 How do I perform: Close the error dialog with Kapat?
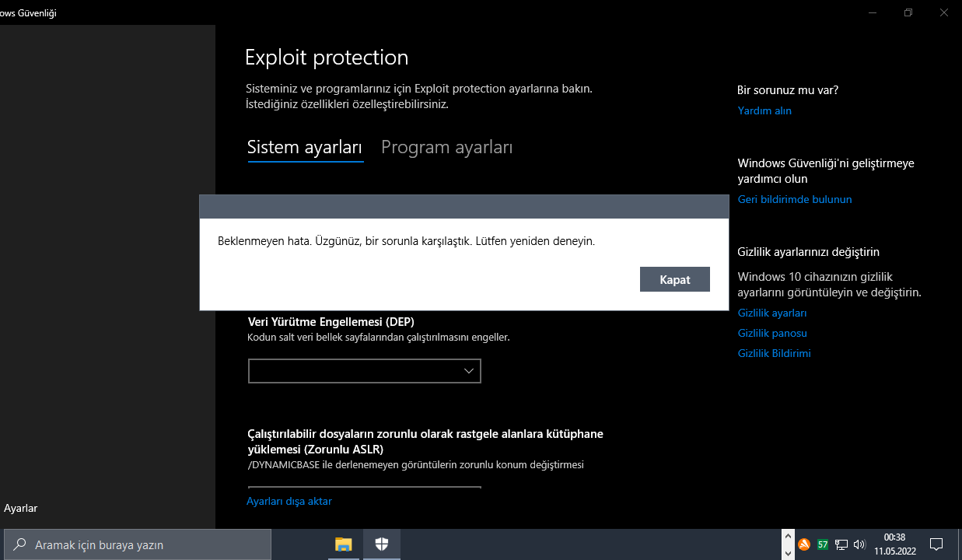(x=674, y=279)
